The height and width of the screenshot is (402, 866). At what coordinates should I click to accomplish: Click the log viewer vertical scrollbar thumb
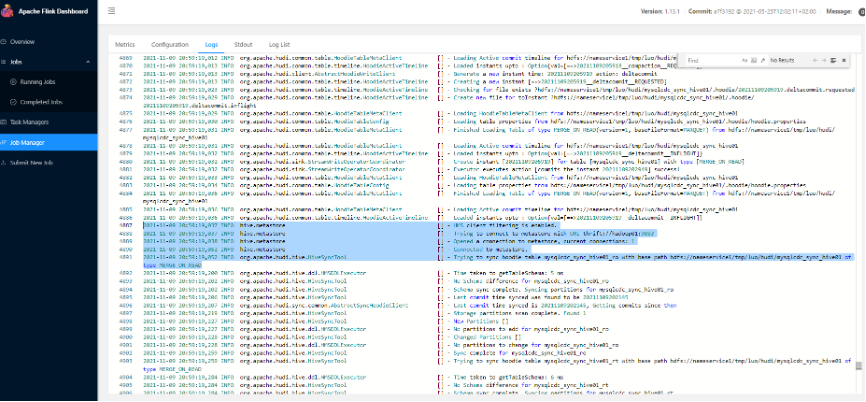858,366
